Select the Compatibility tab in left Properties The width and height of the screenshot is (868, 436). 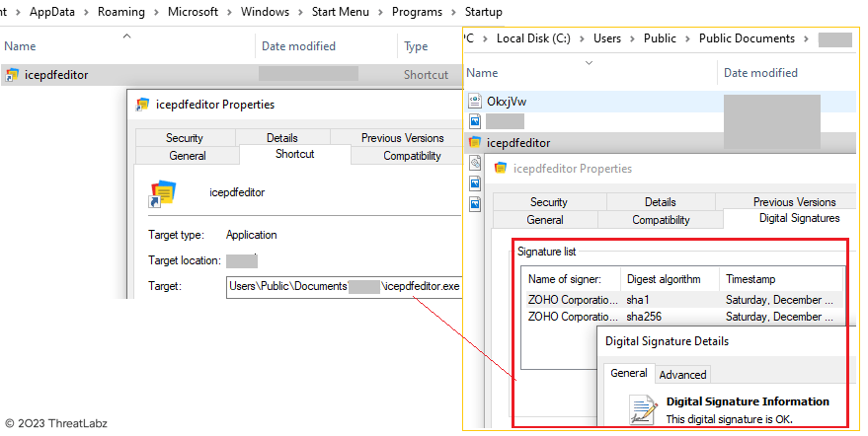point(412,156)
